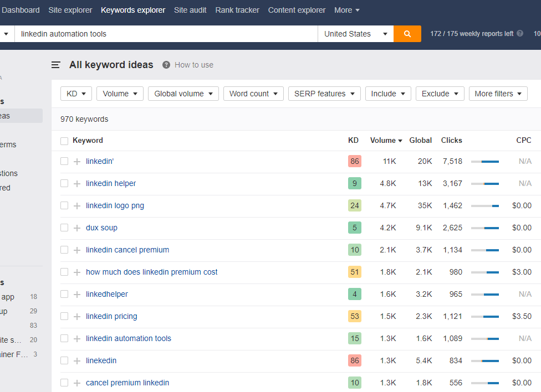The image size is (541, 392).
Task: Sort the table by Volume column
Action: click(x=386, y=140)
